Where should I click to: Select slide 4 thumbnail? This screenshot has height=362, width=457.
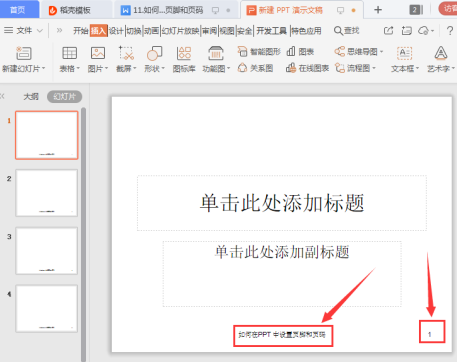tap(47, 309)
